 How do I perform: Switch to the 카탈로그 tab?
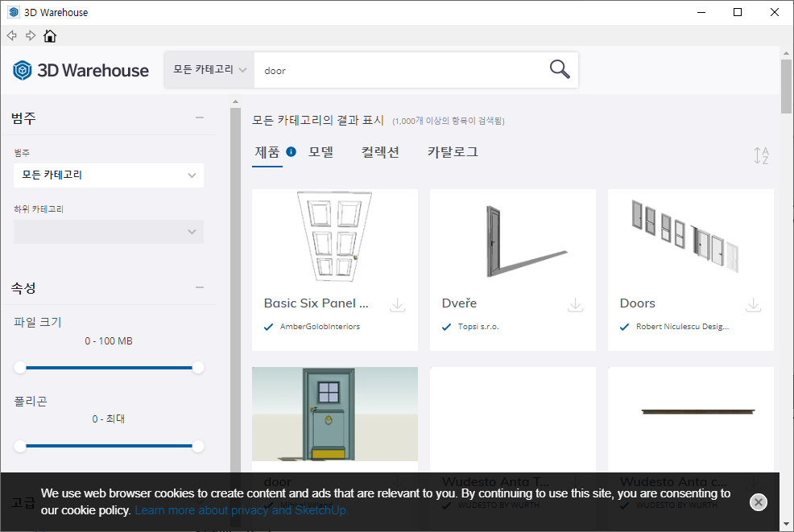tap(453, 152)
